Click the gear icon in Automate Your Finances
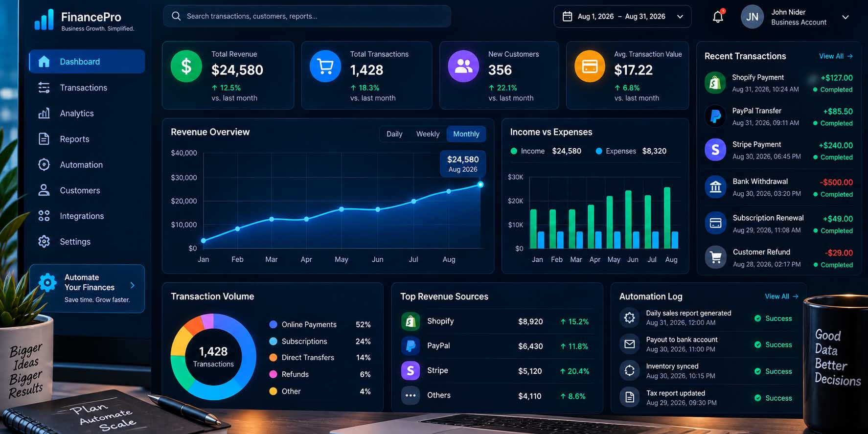Image resolution: width=868 pixels, height=434 pixels. pyautogui.click(x=47, y=283)
